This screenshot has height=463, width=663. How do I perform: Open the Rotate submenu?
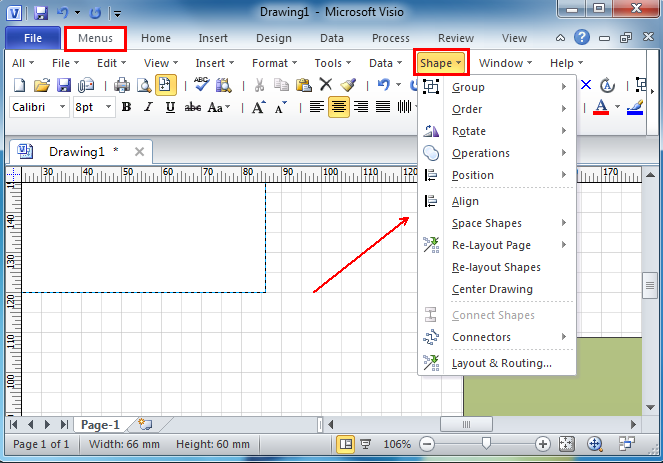(496, 131)
